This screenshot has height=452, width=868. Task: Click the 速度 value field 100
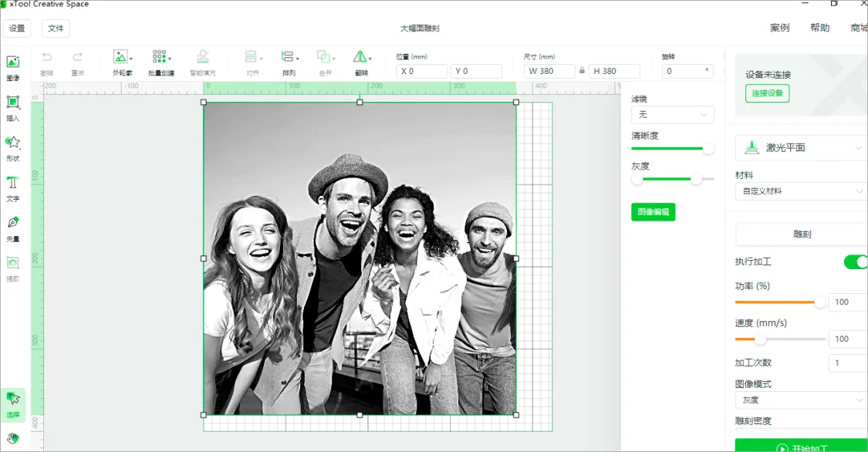[x=848, y=339]
